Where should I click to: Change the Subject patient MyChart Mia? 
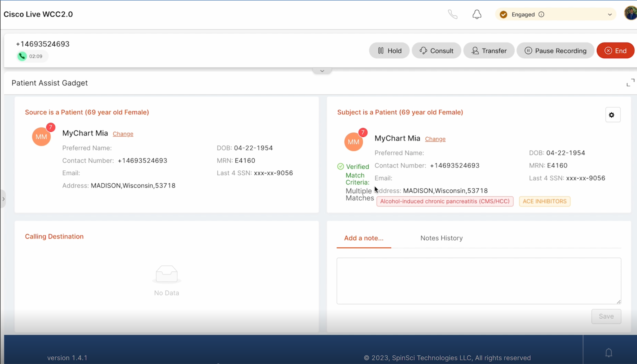[435, 139]
